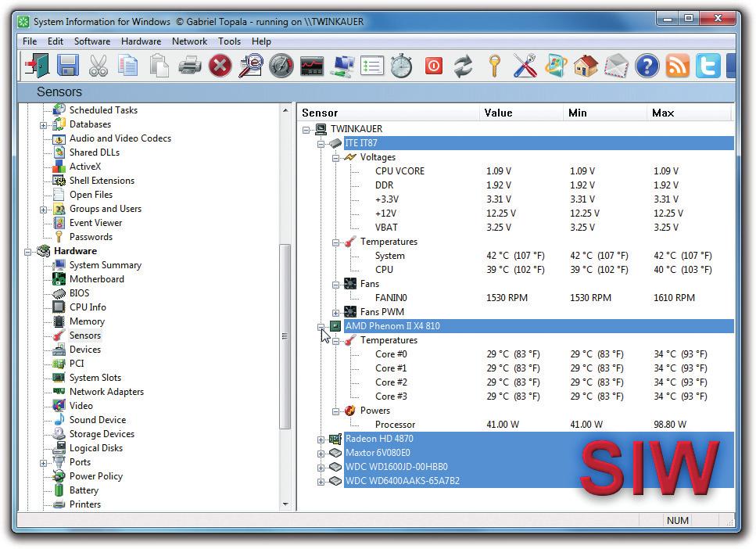This screenshot has height=549, width=756.
Task: Select Passwords in the tree
Action: (91, 237)
